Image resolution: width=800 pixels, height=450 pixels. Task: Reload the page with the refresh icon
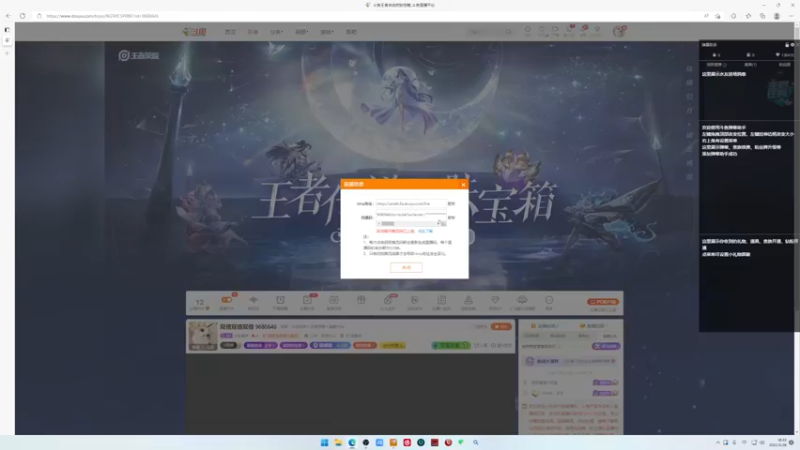click(22, 16)
